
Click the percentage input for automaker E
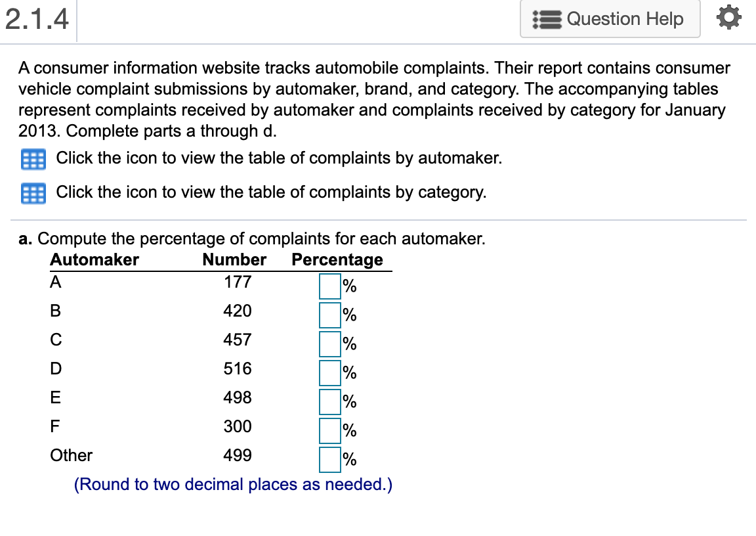coord(329,401)
